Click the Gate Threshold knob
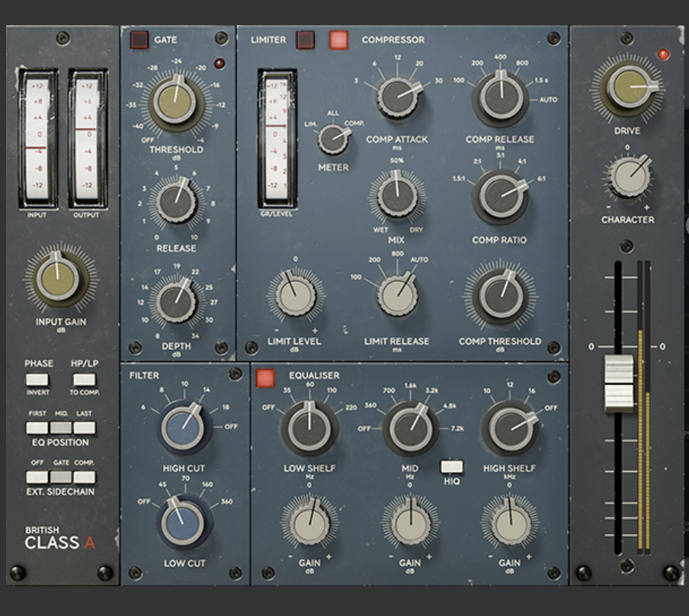Image resolution: width=689 pixels, height=616 pixels. point(176,101)
